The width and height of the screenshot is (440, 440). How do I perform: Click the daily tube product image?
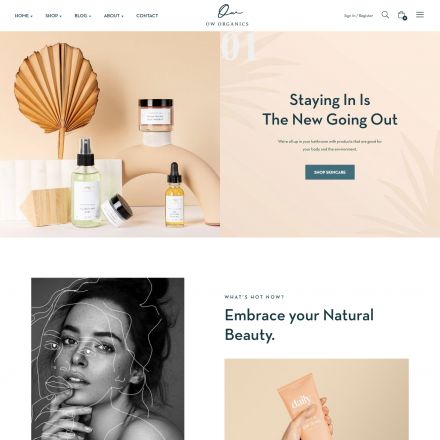[x=316, y=399]
